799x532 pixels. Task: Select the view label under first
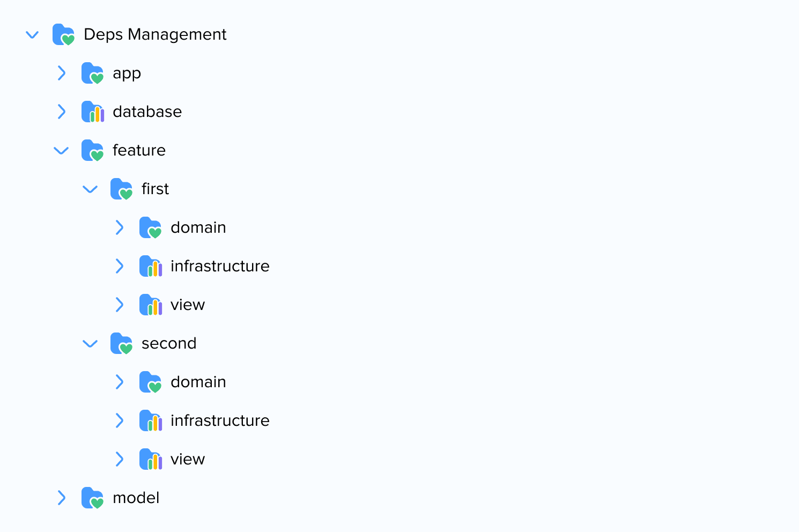click(188, 305)
